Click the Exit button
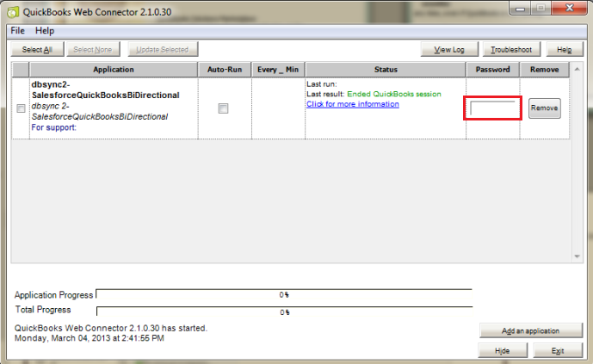Viewport: 593px width, 364px height. [x=558, y=351]
